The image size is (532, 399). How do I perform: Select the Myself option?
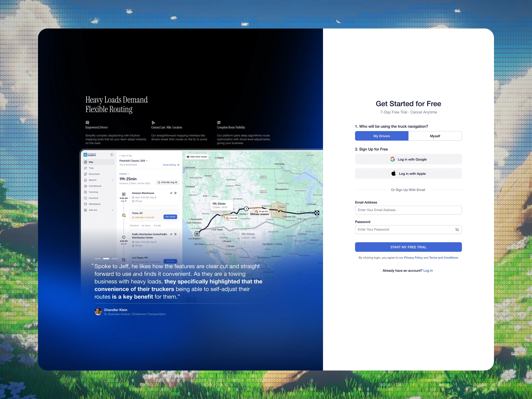435,136
